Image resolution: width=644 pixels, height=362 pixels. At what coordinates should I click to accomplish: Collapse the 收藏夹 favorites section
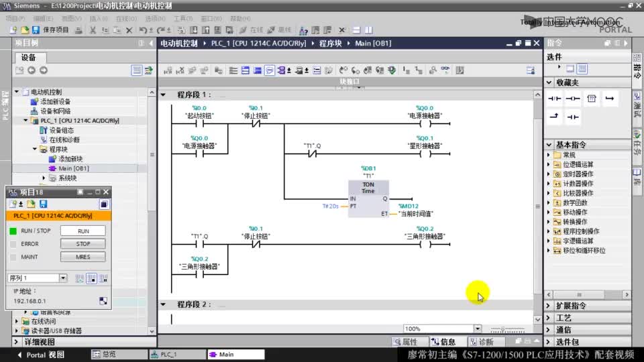pos(549,82)
